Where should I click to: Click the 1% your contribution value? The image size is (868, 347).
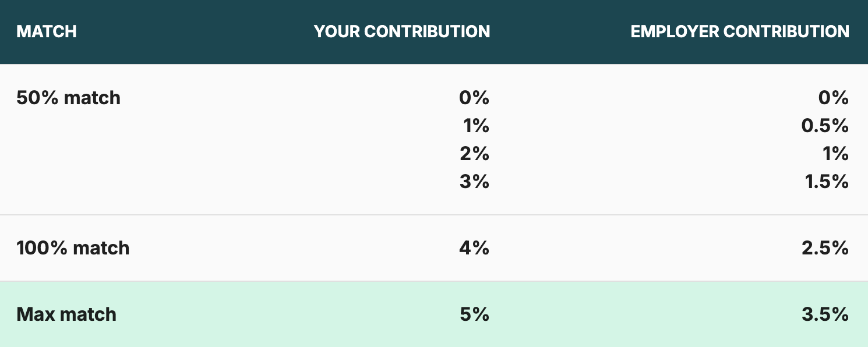point(477,125)
